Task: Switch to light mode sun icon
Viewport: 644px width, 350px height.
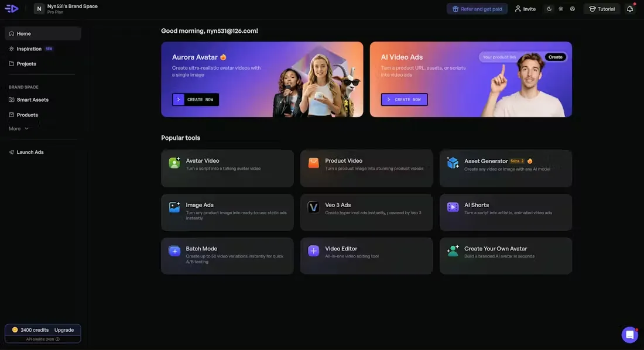Action: click(561, 9)
